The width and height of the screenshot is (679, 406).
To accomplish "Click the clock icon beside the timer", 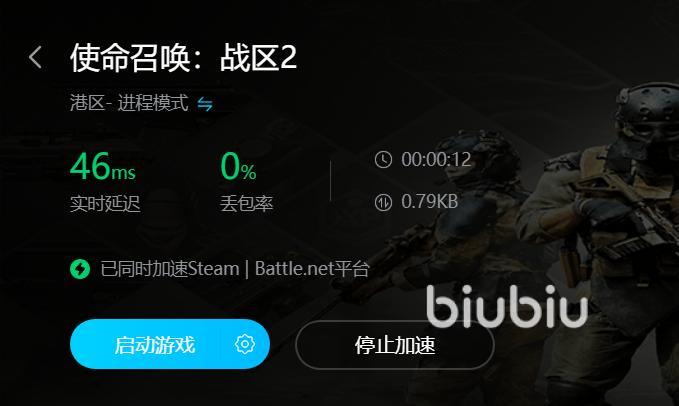I will click(383, 160).
